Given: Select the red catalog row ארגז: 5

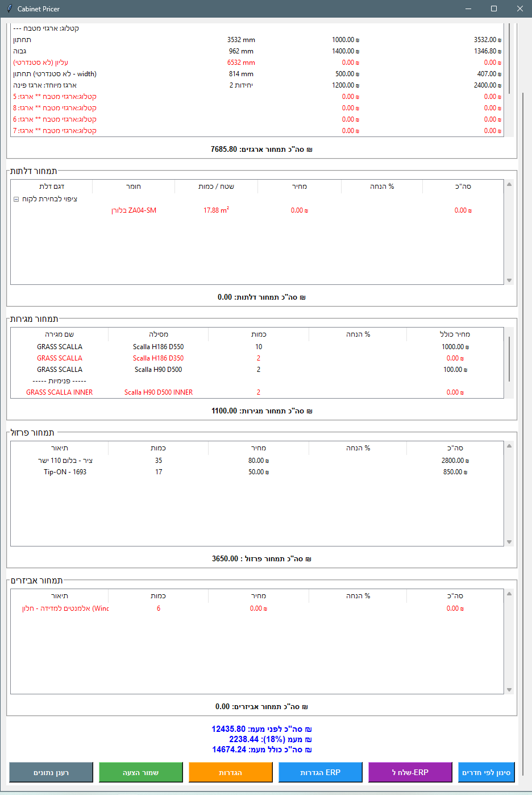Looking at the screenshot, I should coord(257,97).
